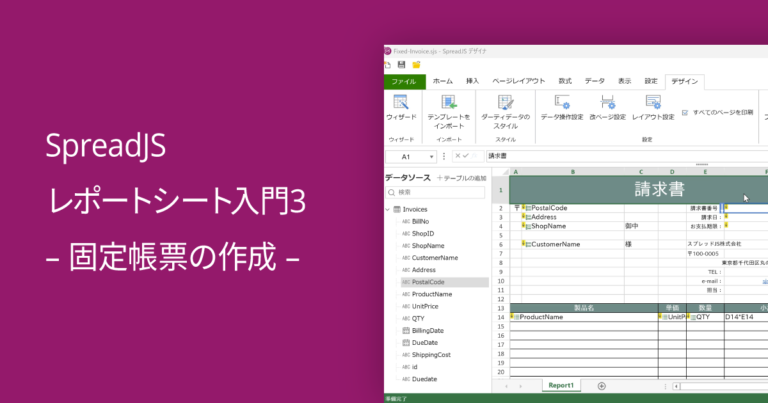This screenshot has width=768, height=403.
Task: Click the confirm checkmark in formula bar
Action: (466, 156)
